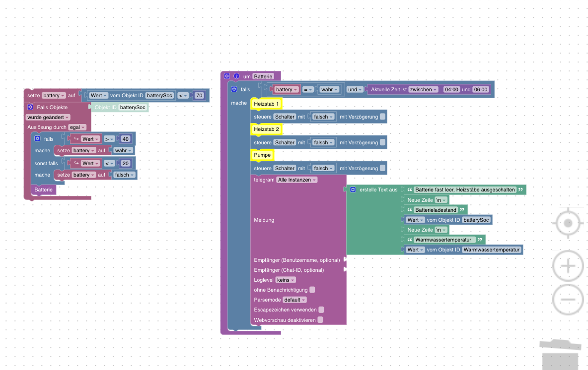Open the Loglevel 'keins' dropdown

pyautogui.click(x=286, y=280)
